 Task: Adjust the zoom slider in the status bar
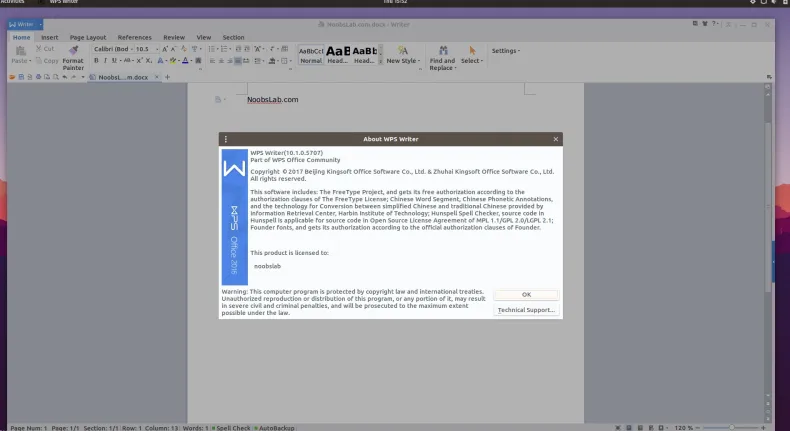(x=733, y=427)
